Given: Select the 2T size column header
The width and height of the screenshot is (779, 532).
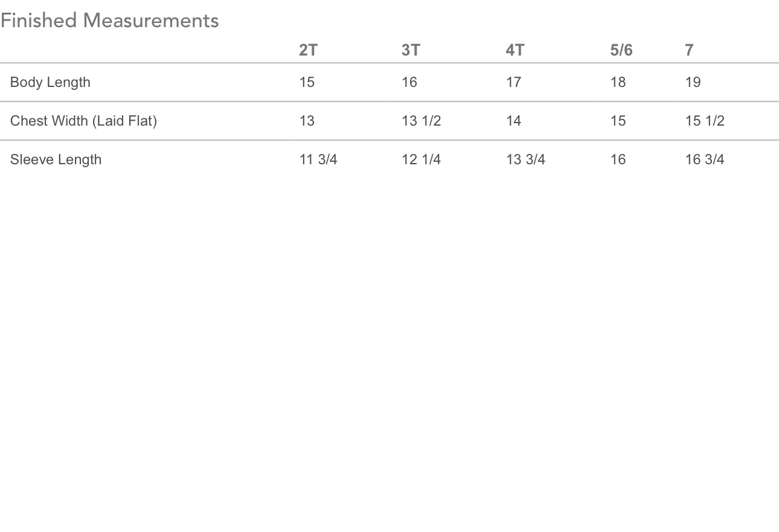Looking at the screenshot, I should (308, 50).
